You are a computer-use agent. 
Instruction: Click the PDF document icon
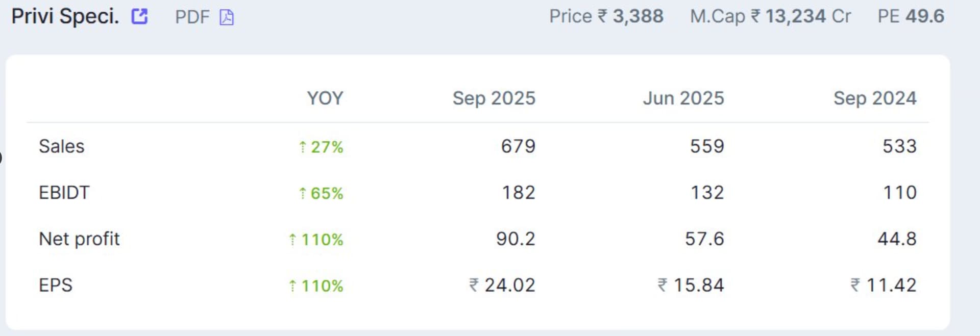pos(227,17)
